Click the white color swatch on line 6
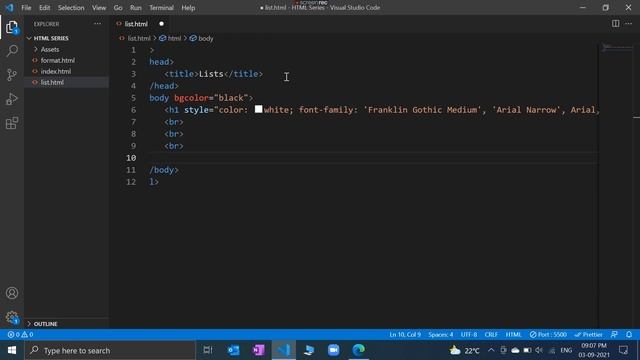640x360 pixels. [258, 109]
